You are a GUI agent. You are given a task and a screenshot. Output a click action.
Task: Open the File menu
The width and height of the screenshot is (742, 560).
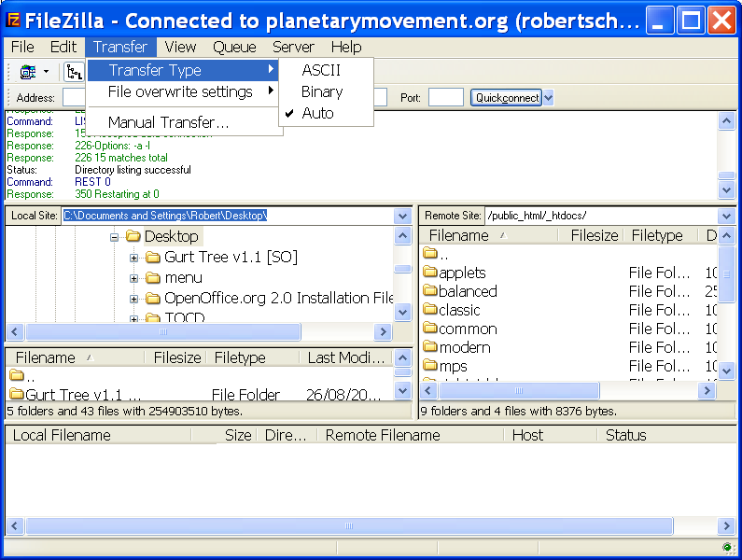pos(22,47)
